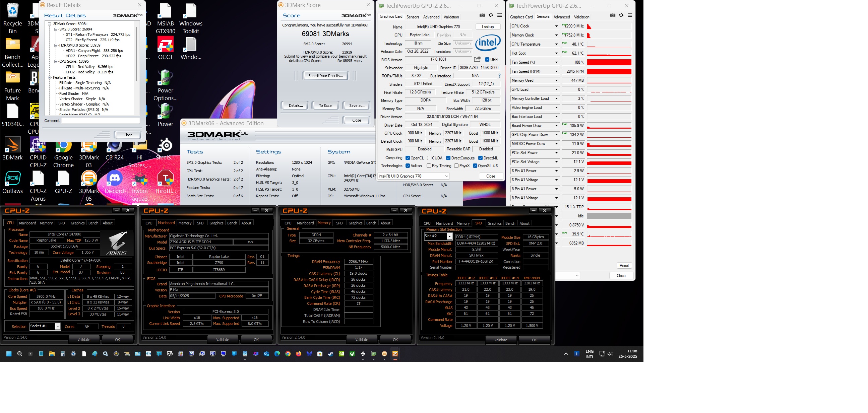The width and height of the screenshot is (868, 413).
Task: Click the To Excel button
Action: tap(326, 106)
